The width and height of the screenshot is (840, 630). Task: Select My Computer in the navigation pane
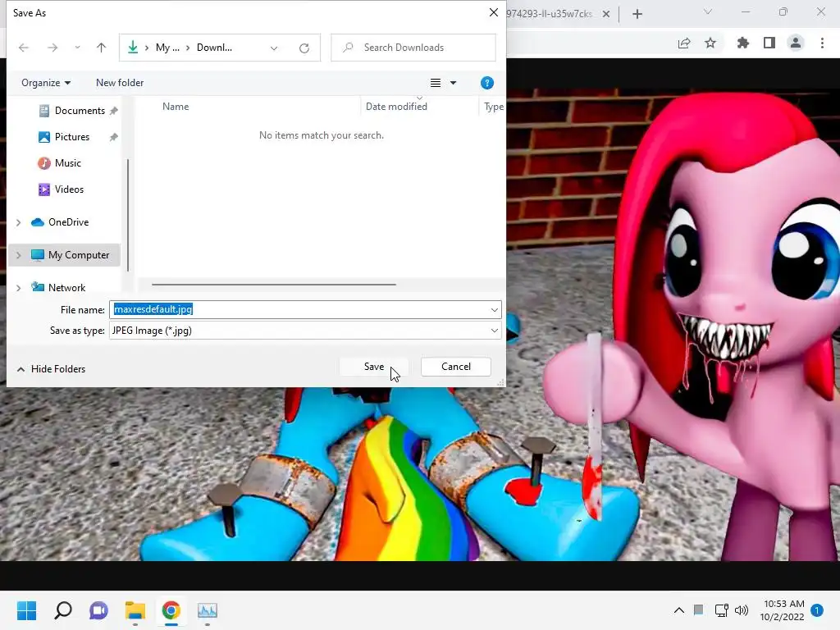(78, 255)
